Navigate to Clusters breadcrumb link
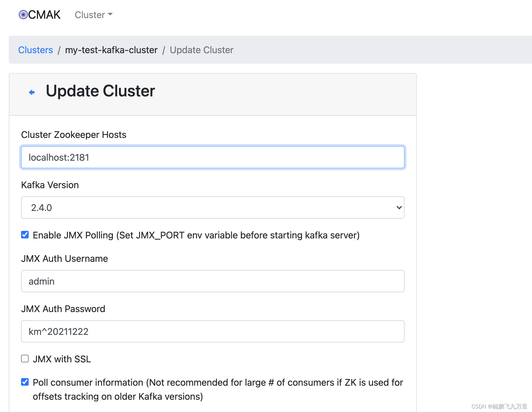Screen dimensions: 532x412 click(36, 50)
